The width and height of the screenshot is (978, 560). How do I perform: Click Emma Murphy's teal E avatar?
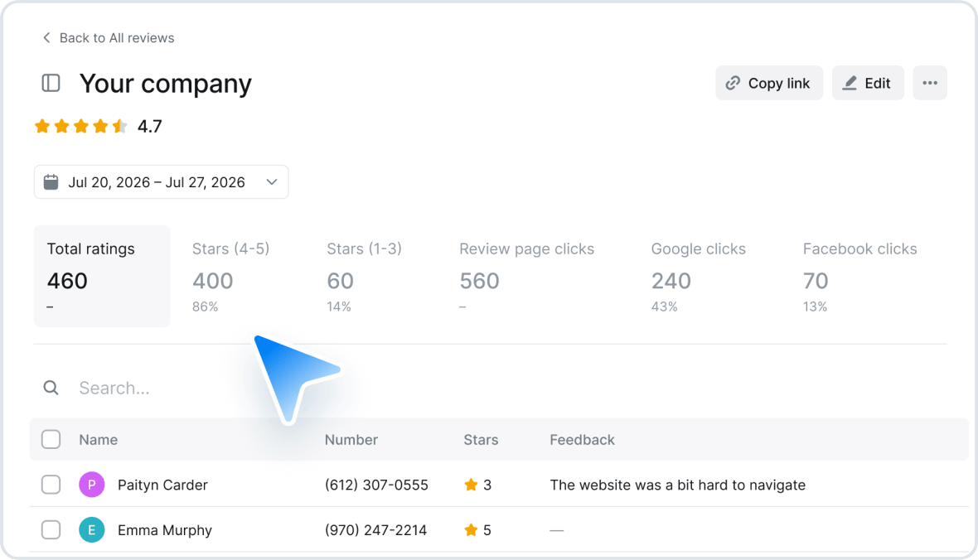(x=92, y=530)
